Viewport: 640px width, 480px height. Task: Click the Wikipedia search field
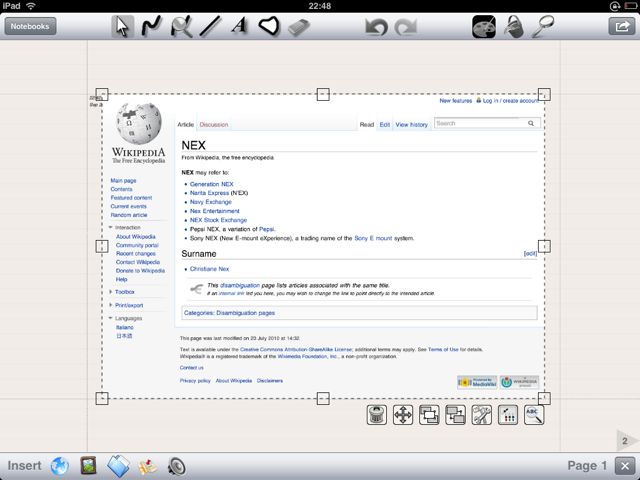pyautogui.click(x=487, y=123)
